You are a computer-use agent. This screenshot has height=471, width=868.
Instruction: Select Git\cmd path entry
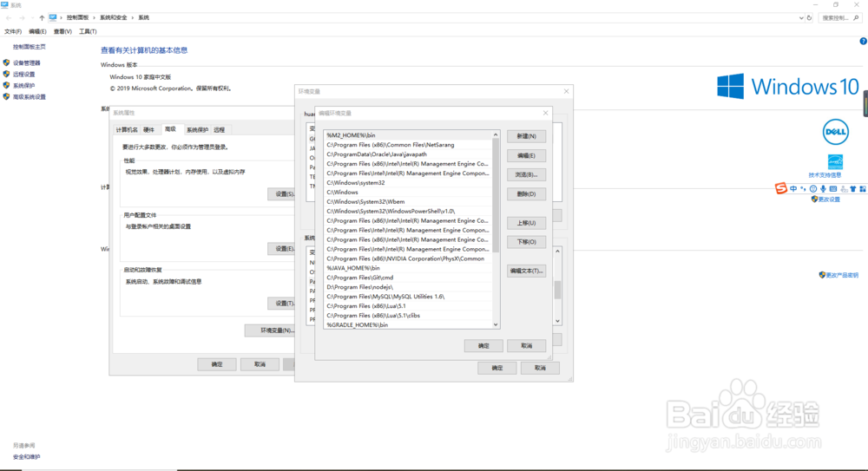(407, 278)
